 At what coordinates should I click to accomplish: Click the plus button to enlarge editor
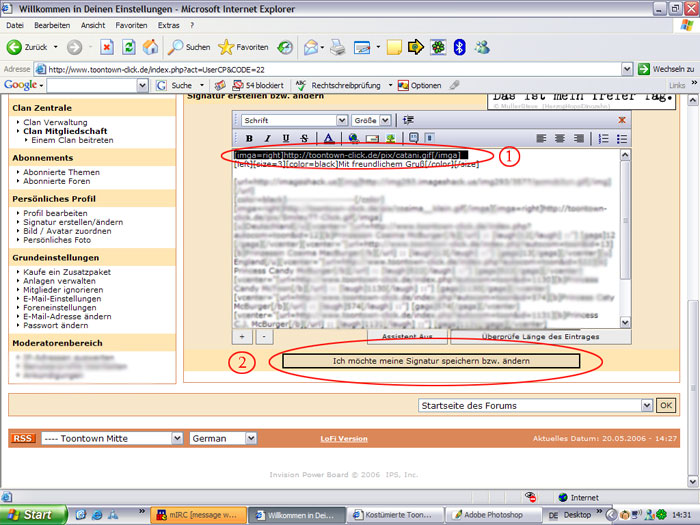[x=242, y=337]
